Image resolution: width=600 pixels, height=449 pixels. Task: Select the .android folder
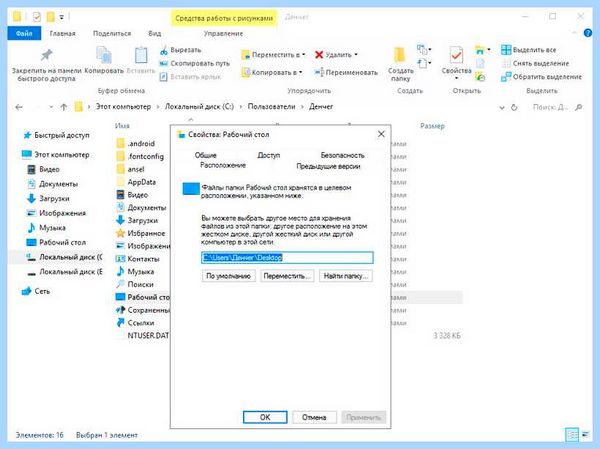pos(135,144)
